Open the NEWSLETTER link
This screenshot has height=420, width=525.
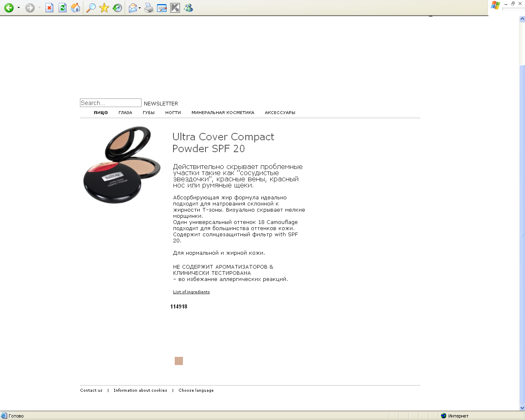click(x=161, y=104)
